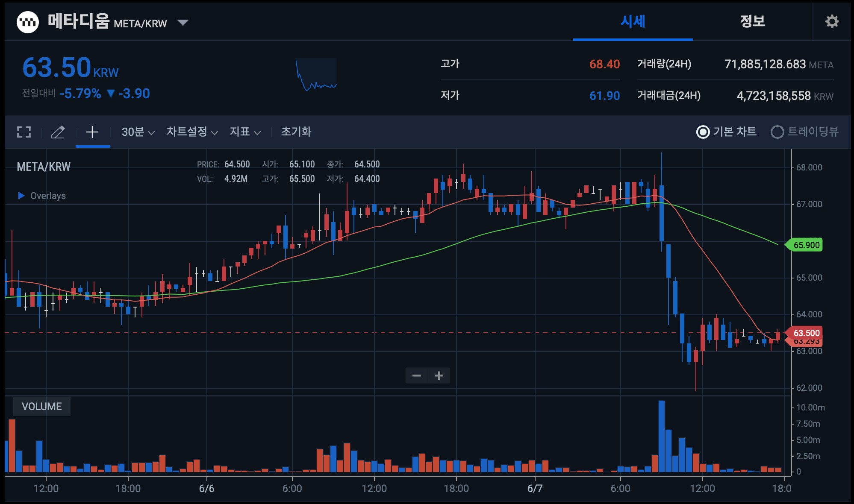Click the 63.50 KRW current price
This screenshot has width=854, height=504.
70,68
